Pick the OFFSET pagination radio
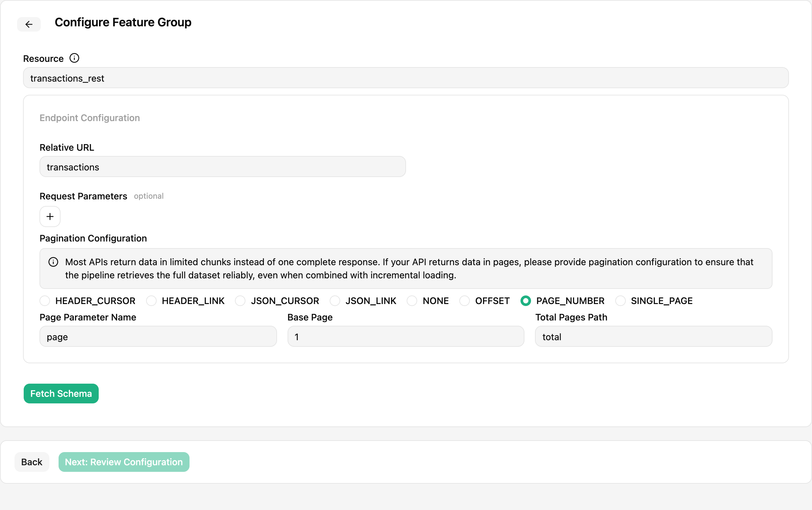Image resolution: width=812 pixels, height=510 pixels. point(465,300)
